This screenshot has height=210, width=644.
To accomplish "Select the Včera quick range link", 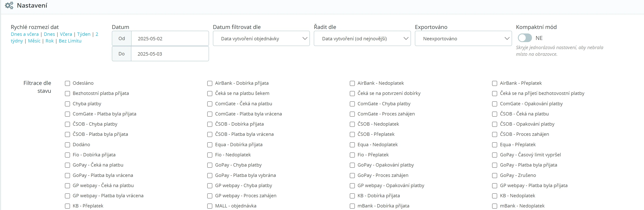I will point(66,34).
